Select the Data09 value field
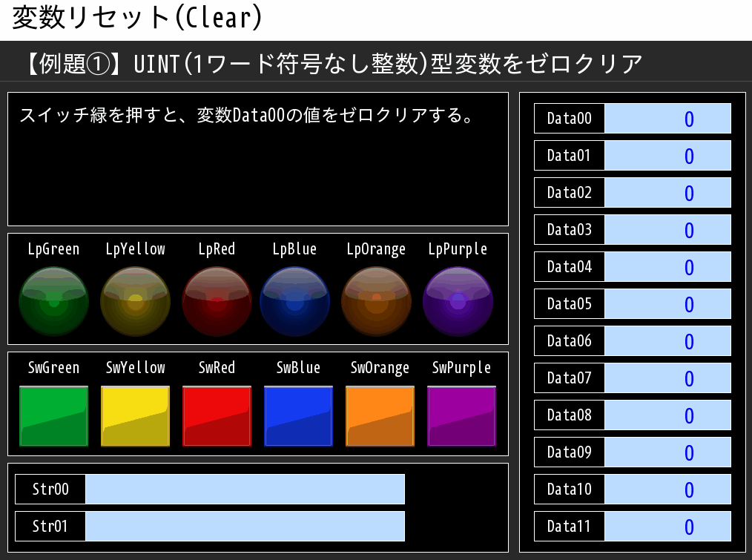The width and height of the screenshot is (752, 560). [667, 452]
